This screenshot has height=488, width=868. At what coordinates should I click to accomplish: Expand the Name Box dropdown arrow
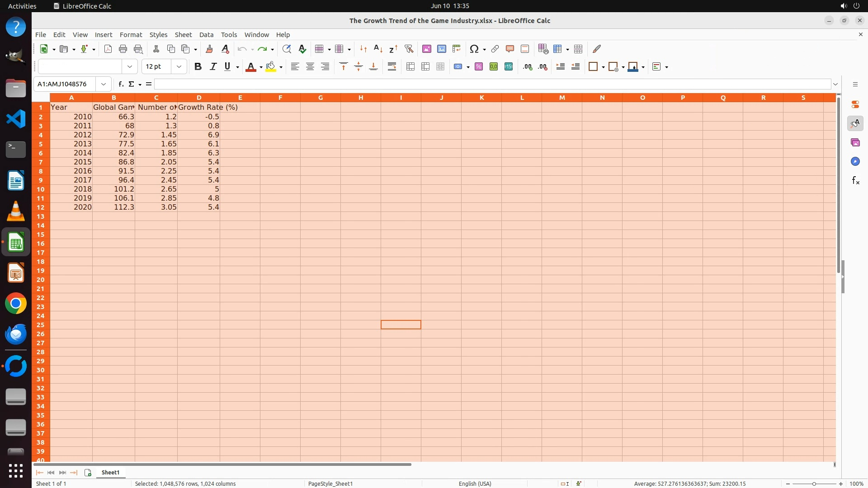tap(104, 84)
